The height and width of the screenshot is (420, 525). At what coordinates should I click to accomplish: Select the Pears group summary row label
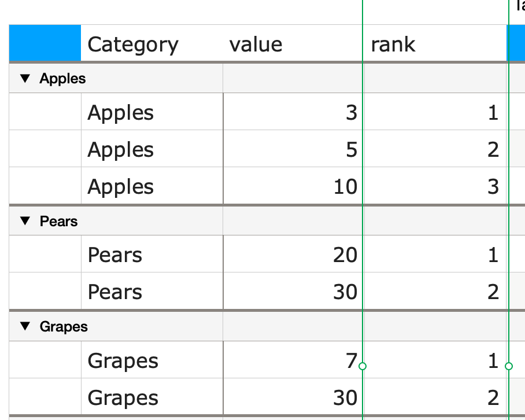(58, 221)
